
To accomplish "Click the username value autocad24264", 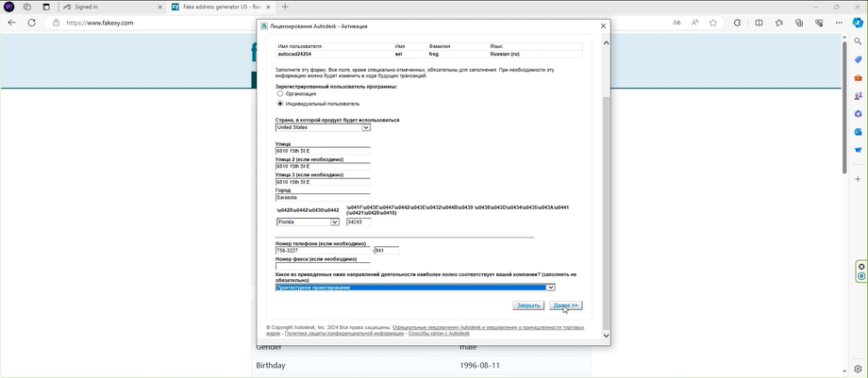I will pos(294,55).
